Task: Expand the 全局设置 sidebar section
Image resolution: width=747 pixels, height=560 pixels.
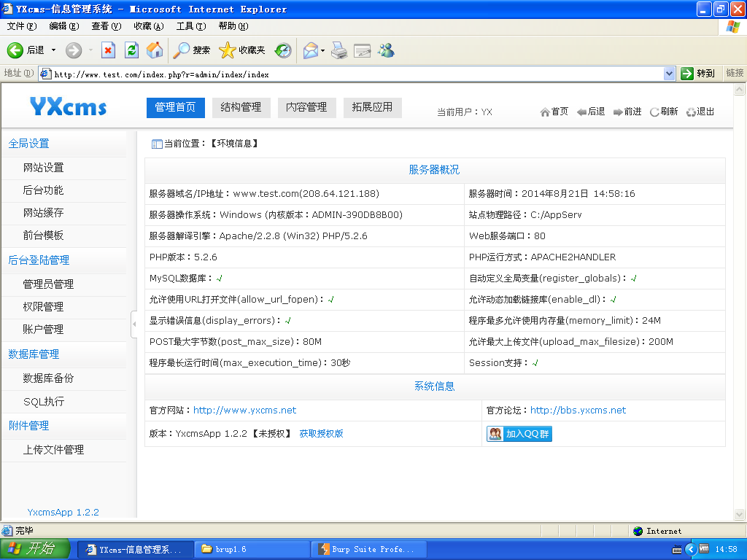Action: pyautogui.click(x=28, y=144)
